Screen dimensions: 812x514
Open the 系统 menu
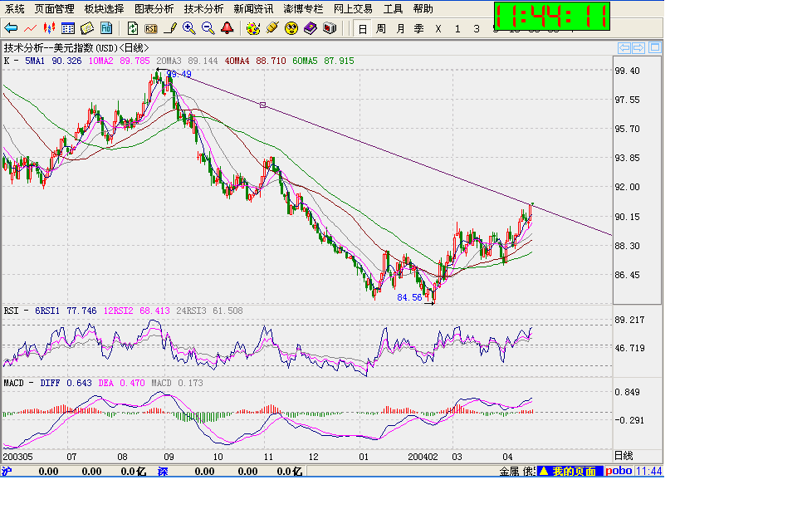[14, 9]
